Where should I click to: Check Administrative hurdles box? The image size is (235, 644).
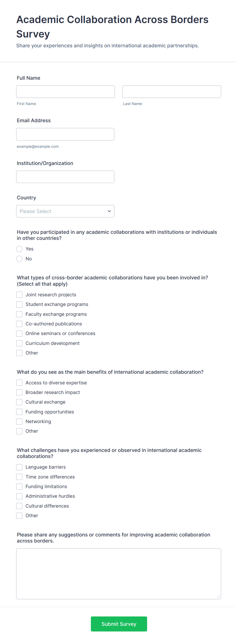pos(19,496)
